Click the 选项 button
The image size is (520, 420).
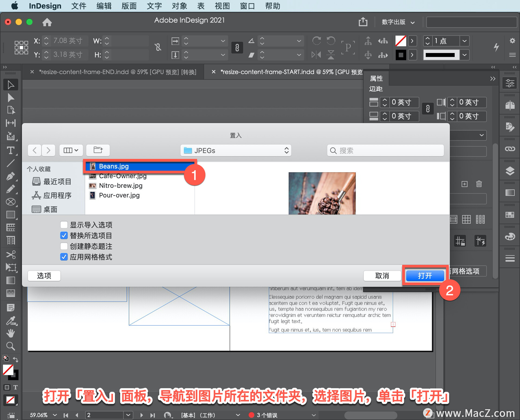point(44,275)
